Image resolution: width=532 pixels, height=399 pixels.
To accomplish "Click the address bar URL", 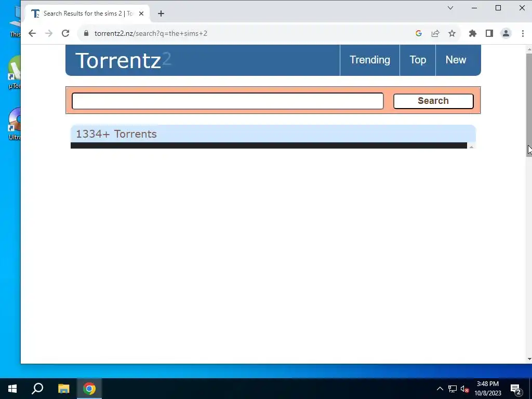I will tap(151, 33).
